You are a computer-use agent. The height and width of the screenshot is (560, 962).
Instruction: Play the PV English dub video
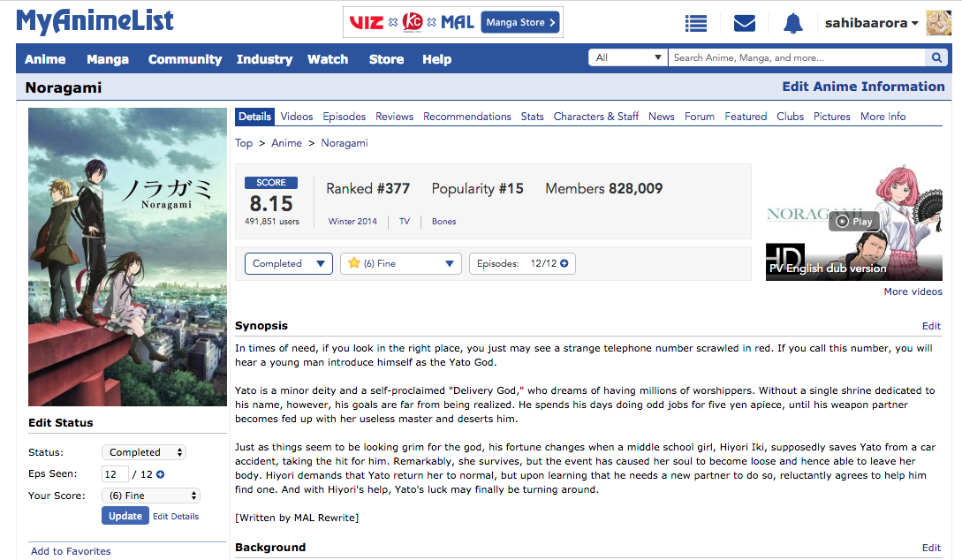tap(853, 222)
